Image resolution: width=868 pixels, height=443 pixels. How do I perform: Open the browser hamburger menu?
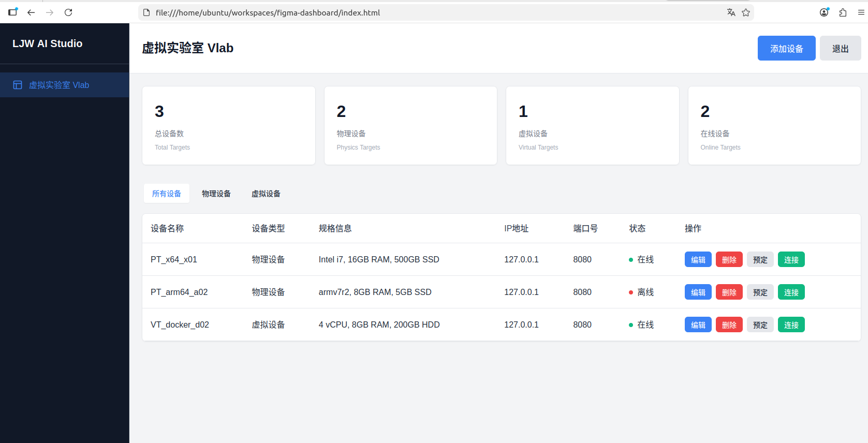point(861,12)
